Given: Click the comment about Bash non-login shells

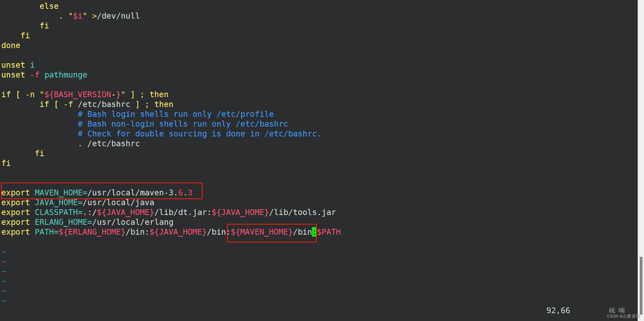Looking at the screenshot, I should tap(182, 124).
